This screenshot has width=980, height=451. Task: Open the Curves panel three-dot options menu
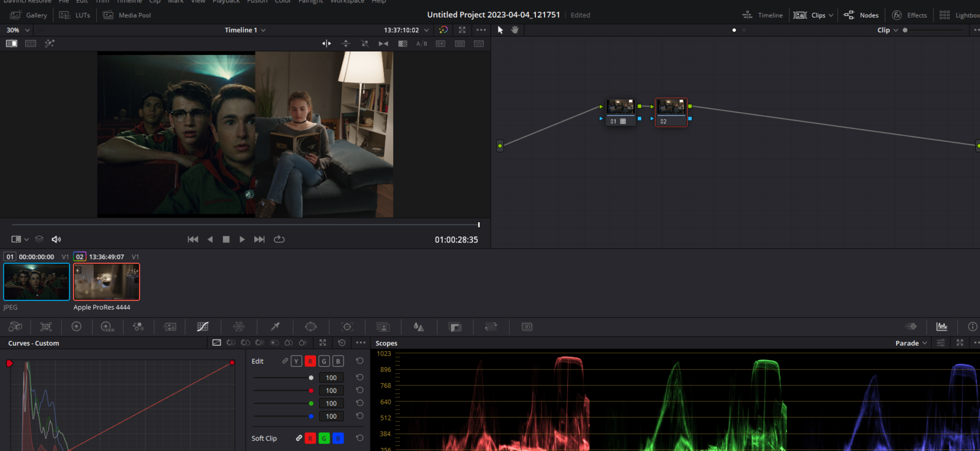click(361, 343)
